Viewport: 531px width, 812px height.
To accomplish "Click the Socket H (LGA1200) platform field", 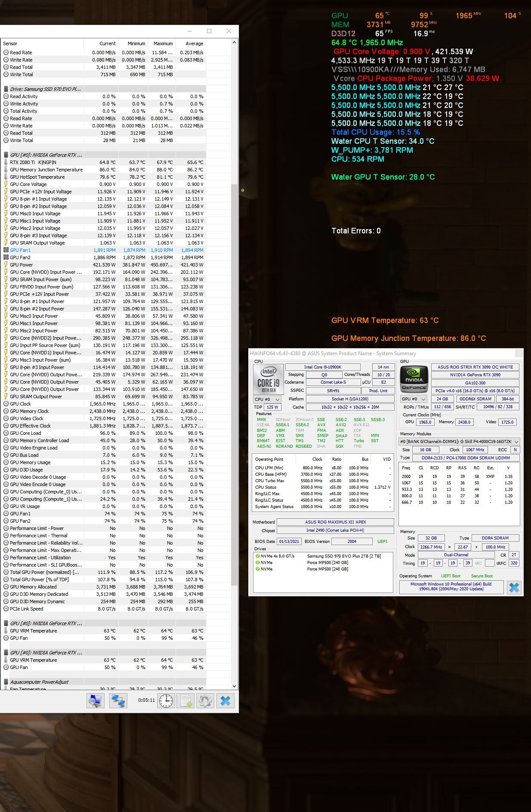I will [350, 399].
